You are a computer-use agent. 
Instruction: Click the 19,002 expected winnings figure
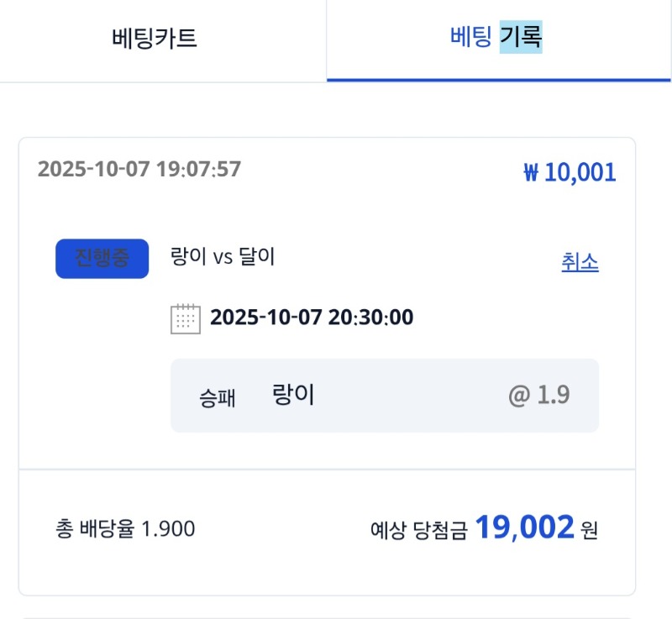click(x=524, y=527)
